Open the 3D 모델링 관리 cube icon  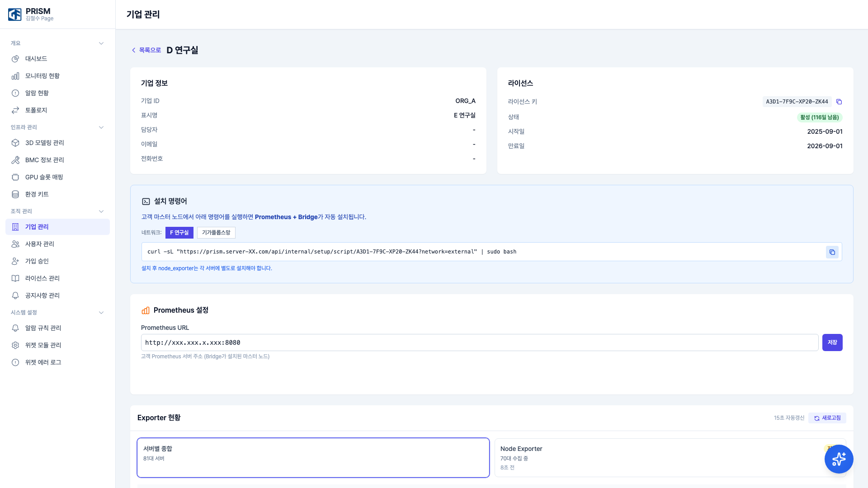click(15, 143)
